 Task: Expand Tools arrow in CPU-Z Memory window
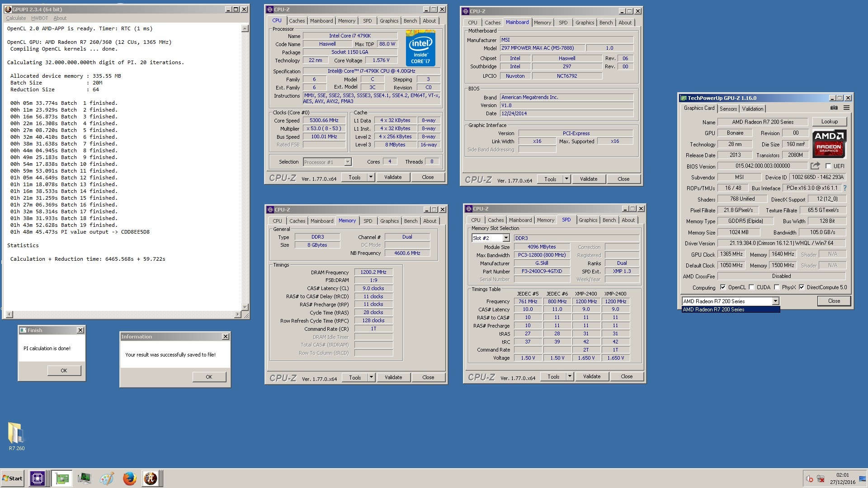[x=371, y=377]
